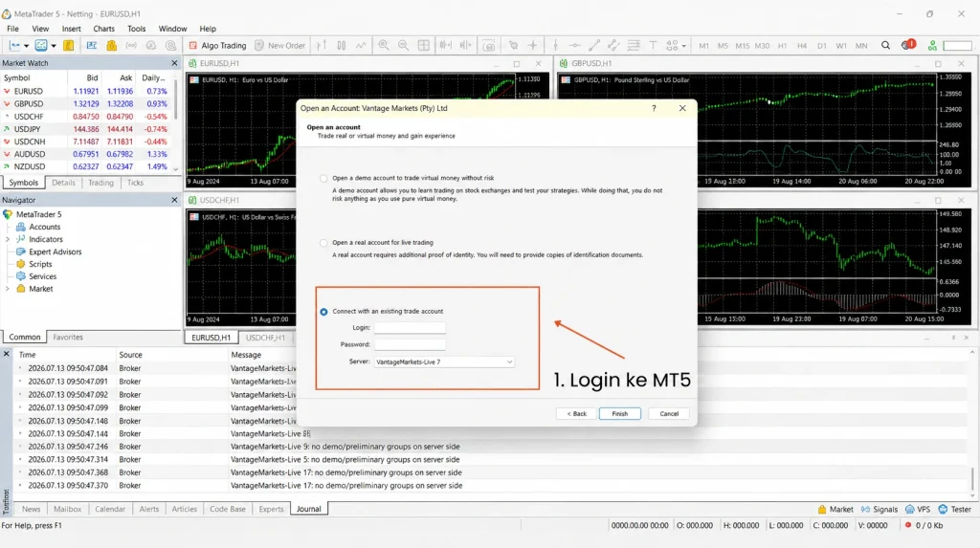Select the equidistant channel tool

point(613,46)
